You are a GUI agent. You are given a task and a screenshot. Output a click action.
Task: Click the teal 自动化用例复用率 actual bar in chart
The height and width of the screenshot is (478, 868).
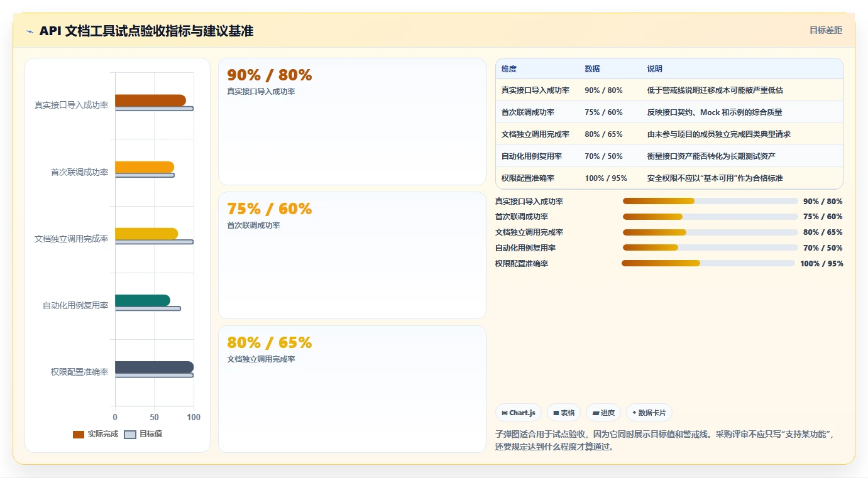pos(143,300)
